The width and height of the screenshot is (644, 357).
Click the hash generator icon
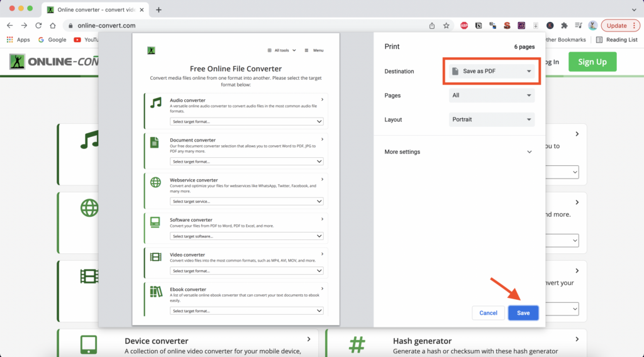357,344
